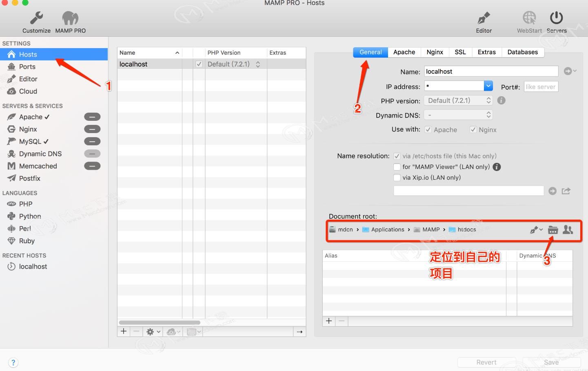Toggle the MySQL service pill switch

92,141
